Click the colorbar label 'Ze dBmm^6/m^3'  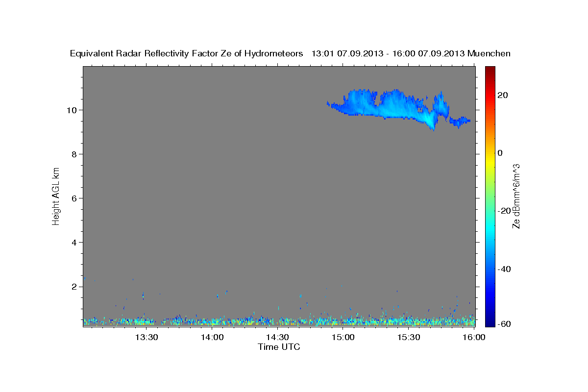516,196
